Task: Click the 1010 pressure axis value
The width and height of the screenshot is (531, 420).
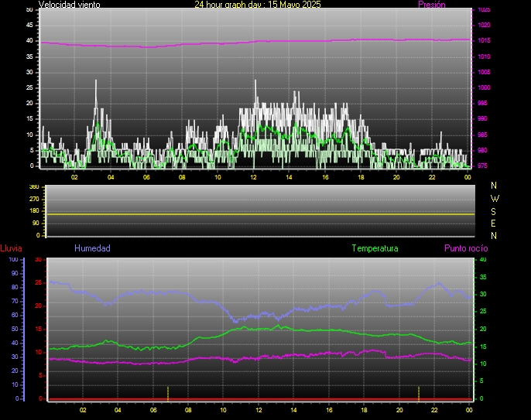Action: pos(484,56)
